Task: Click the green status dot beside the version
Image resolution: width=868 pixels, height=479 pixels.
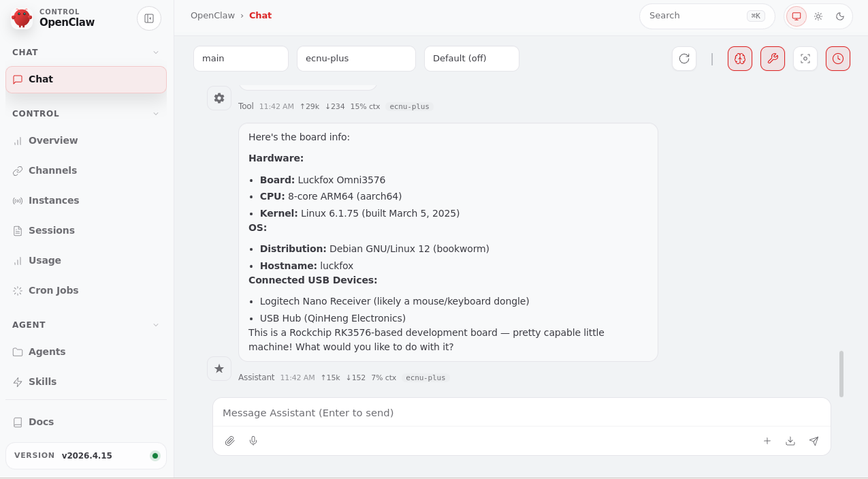Action: coord(155,456)
